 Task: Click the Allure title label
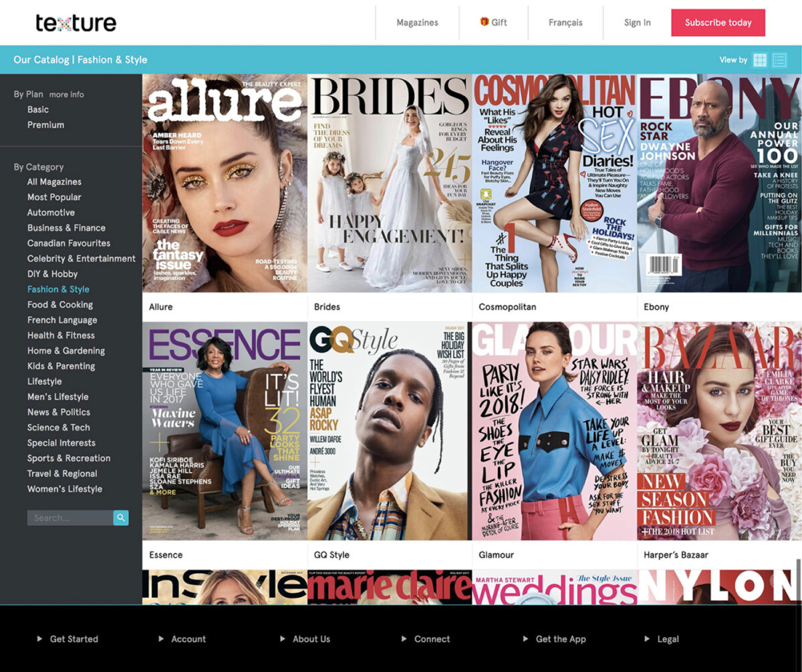tap(160, 307)
